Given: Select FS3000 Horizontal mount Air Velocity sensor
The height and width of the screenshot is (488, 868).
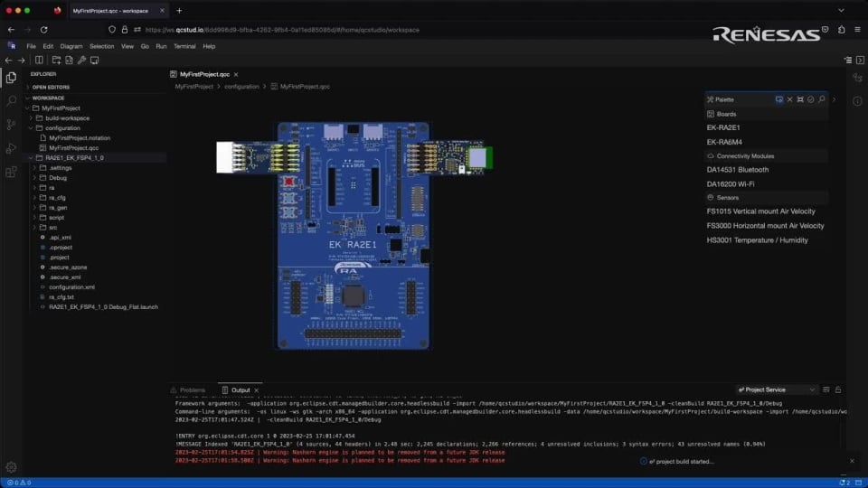Looking at the screenshot, I should [765, 226].
